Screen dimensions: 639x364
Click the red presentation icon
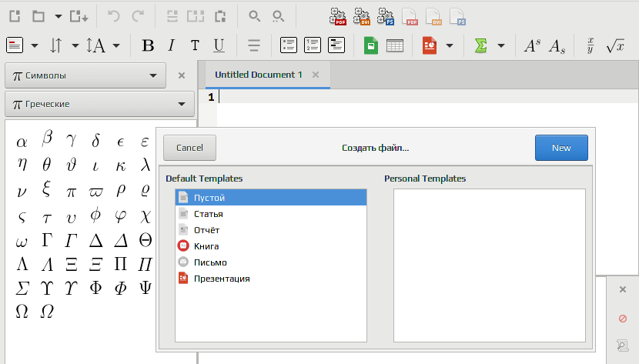[x=430, y=45]
